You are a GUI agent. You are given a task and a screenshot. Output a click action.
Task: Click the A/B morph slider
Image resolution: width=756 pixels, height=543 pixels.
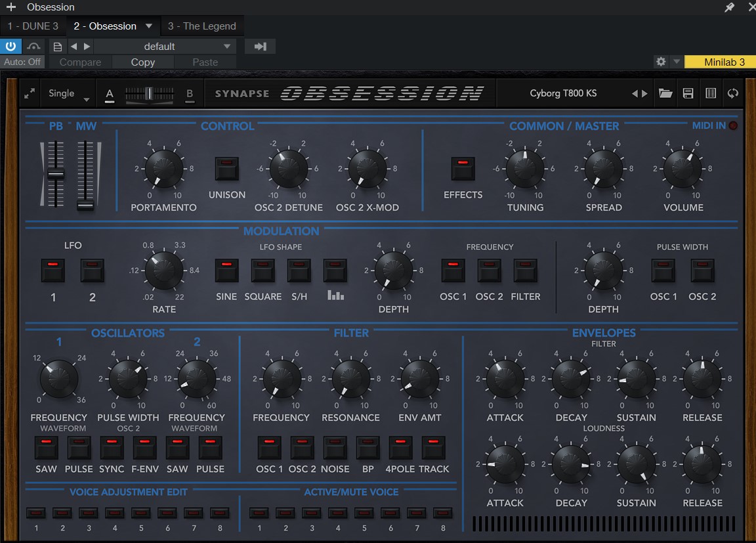coord(150,93)
